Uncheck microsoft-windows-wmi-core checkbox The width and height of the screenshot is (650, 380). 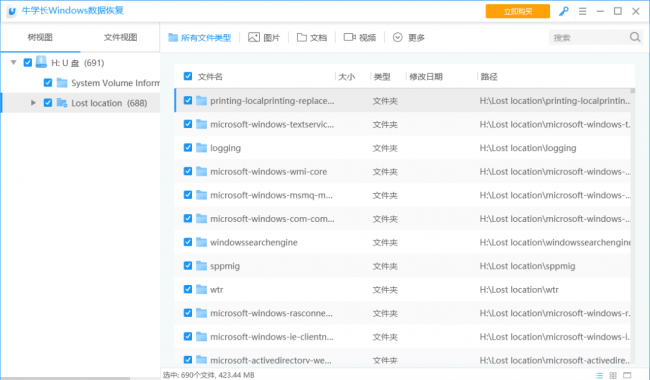pyautogui.click(x=188, y=171)
